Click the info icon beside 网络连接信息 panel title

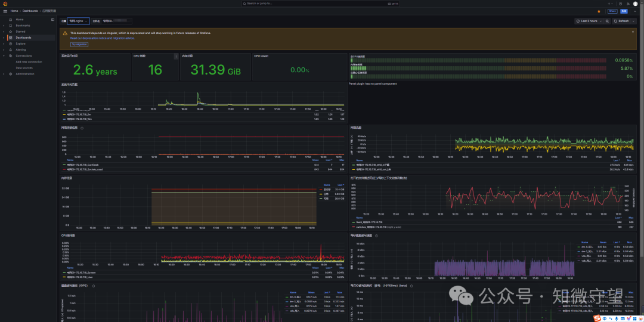[x=82, y=128]
